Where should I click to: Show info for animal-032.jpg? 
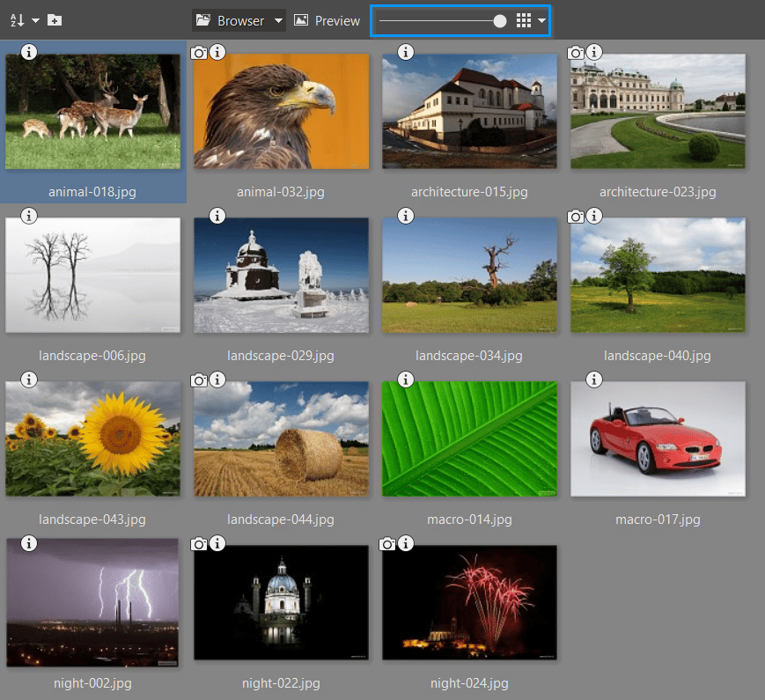(217, 52)
